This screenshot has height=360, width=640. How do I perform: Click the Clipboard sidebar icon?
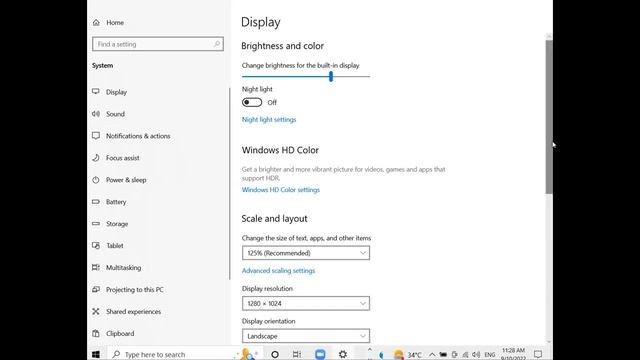[x=96, y=333]
